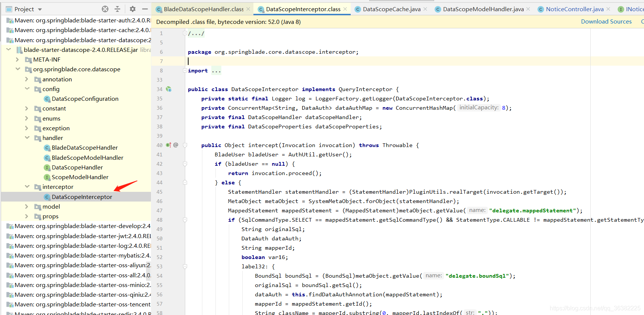Expand the constant package
The image size is (644, 315).
coord(27,108)
